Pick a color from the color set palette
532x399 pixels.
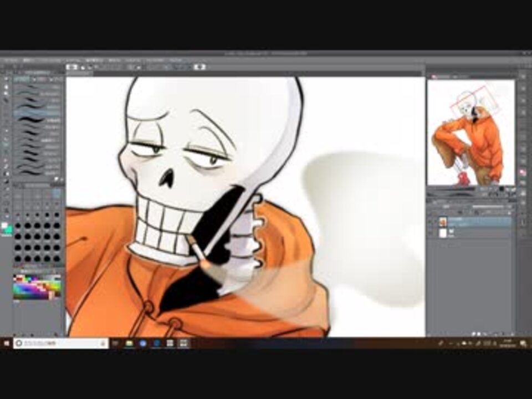coord(37,287)
